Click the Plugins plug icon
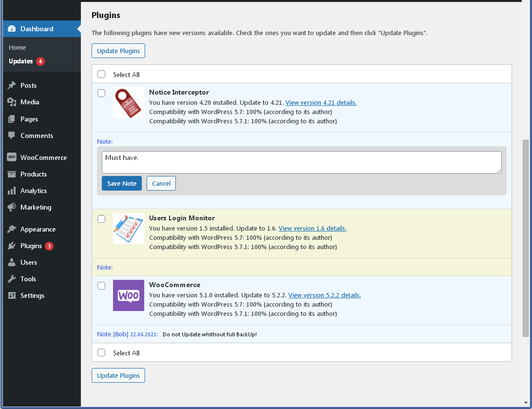The height and width of the screenshot is (409, 532). coord(12,246)
